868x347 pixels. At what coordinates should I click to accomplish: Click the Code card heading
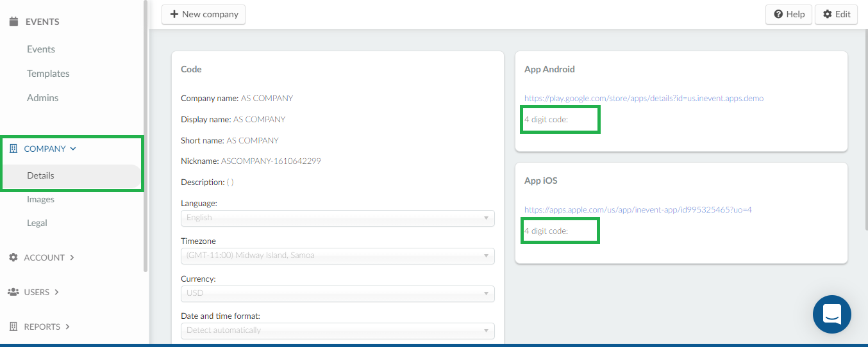coord(191,69)
